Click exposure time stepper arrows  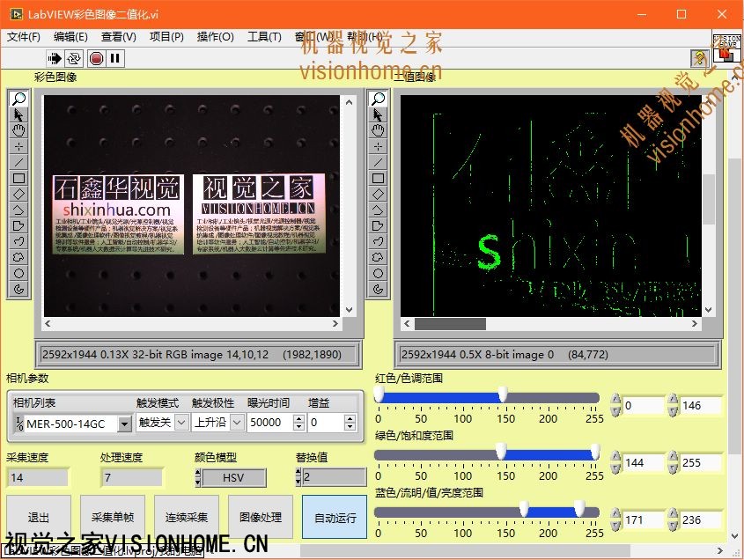(299, 423)
